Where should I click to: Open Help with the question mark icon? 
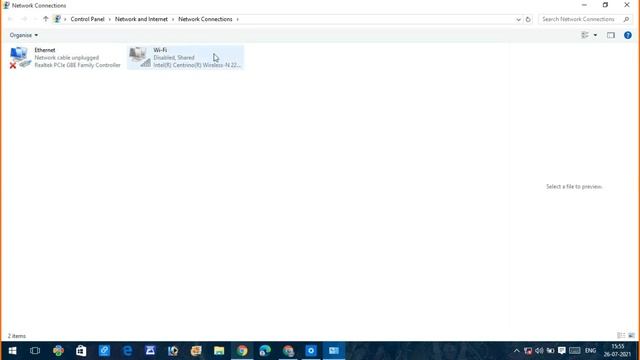pyautogui.click(x=628, y=36)
